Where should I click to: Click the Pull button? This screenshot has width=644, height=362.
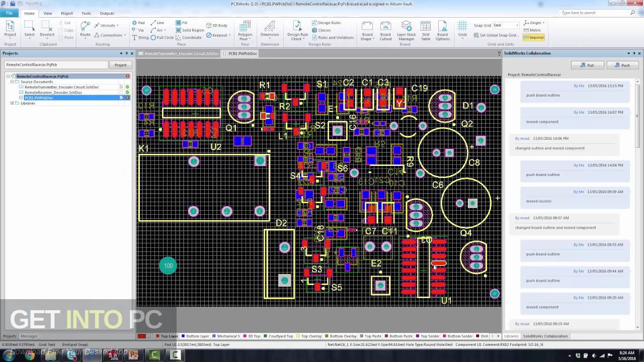[x=587, y=65]
